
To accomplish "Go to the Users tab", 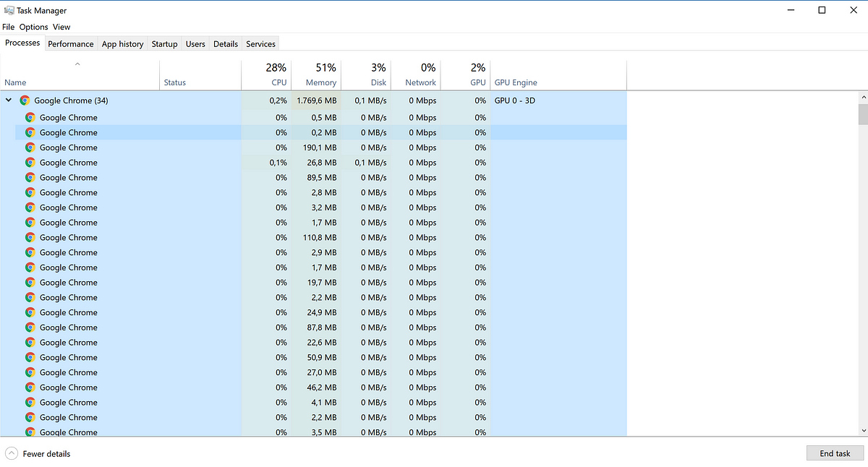I will click(195, 44).
